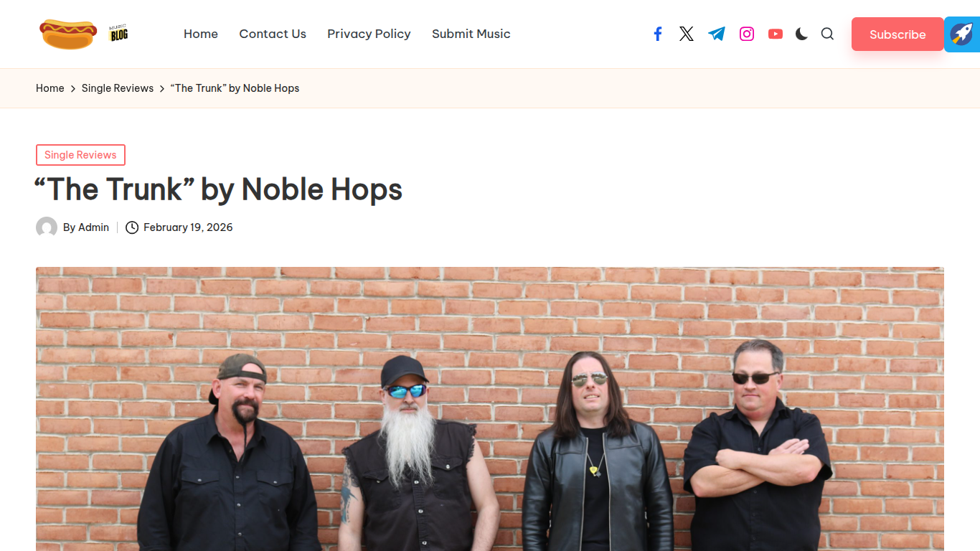Open the Submit Music page

coord(471,34)
